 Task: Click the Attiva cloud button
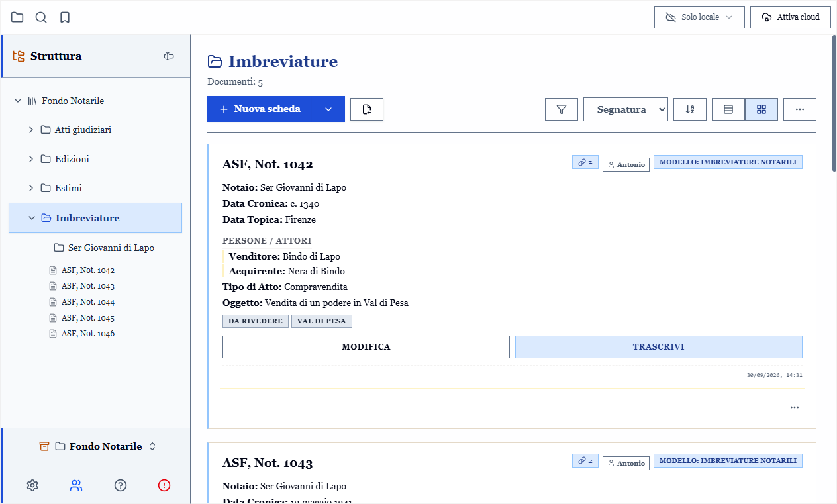(x=791, y=17)
